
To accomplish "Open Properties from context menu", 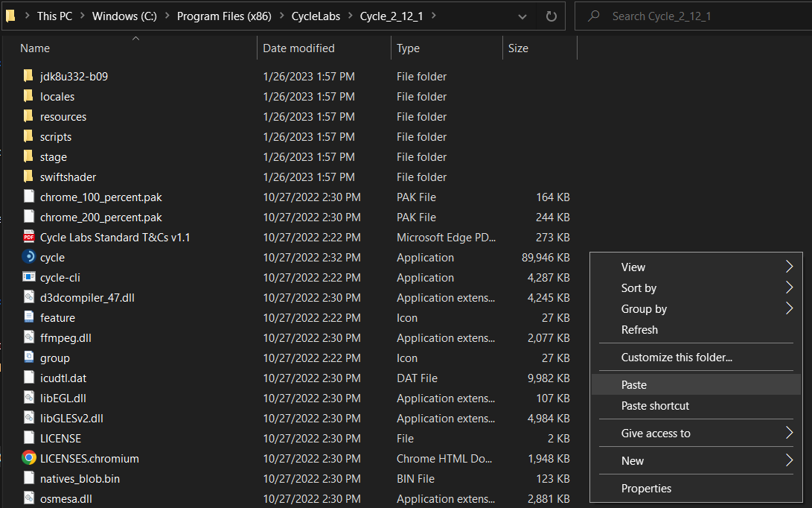I will point(696,489).
